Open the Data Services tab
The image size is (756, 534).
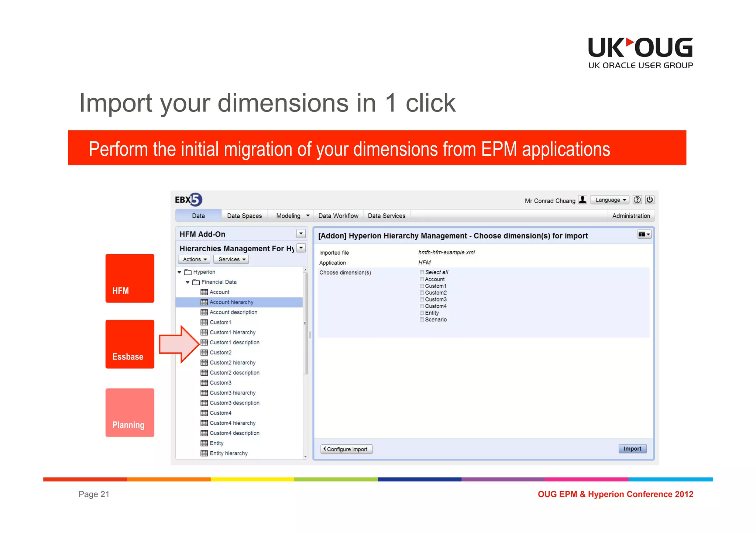[386, 216]
